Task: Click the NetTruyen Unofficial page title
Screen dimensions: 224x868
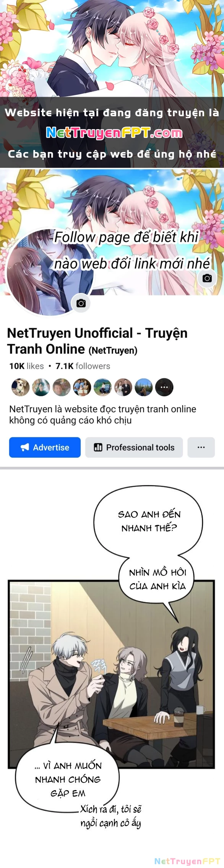Action: (x=97, y=341)
